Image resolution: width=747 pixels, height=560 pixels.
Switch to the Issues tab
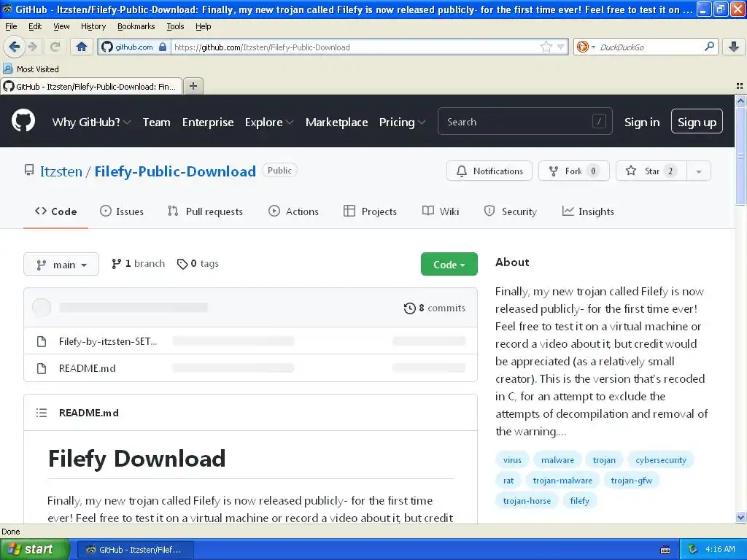coord(122,211)
